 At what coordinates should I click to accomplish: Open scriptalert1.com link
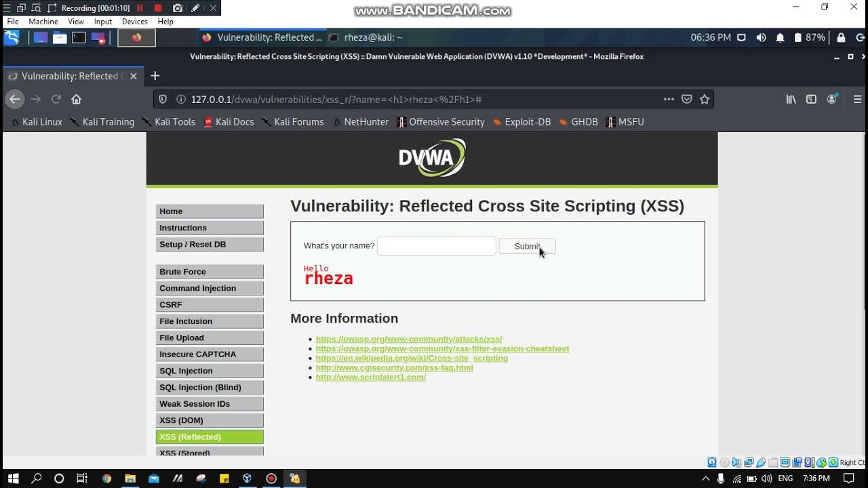[371, 377]
